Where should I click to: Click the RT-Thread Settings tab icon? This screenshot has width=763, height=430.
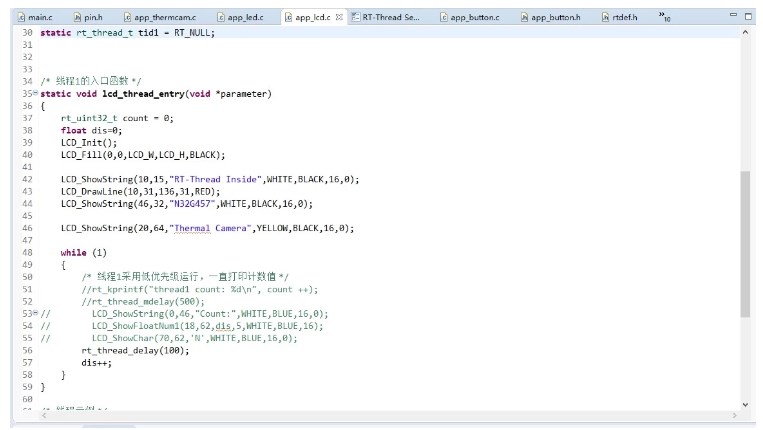pos(356,17)
